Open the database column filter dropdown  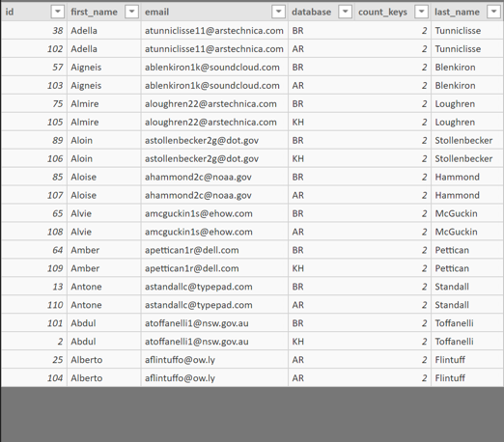pyautogui.click(x=345, y=12)
